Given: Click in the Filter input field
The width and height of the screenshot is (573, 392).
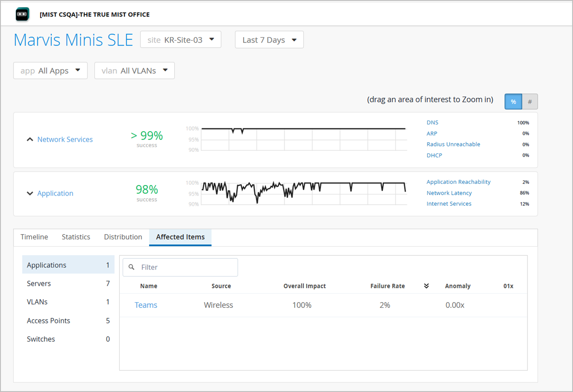Looking at the screenshot, I should [180, 267].
